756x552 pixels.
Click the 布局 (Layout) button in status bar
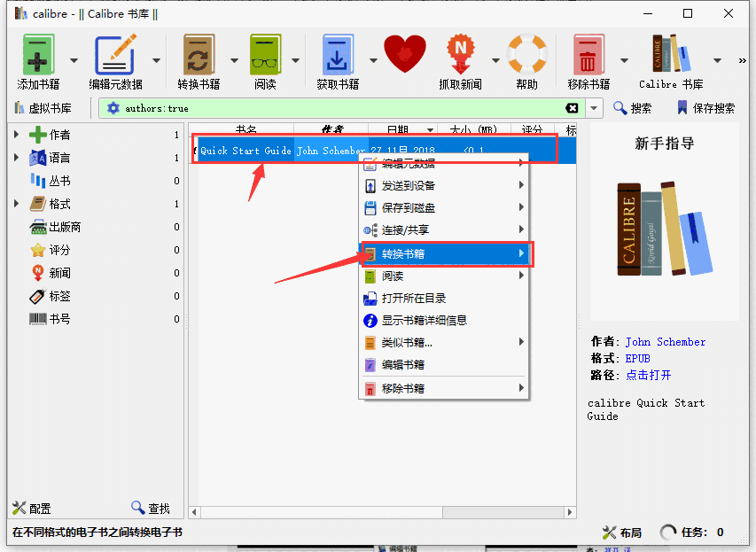pos(622,533)
